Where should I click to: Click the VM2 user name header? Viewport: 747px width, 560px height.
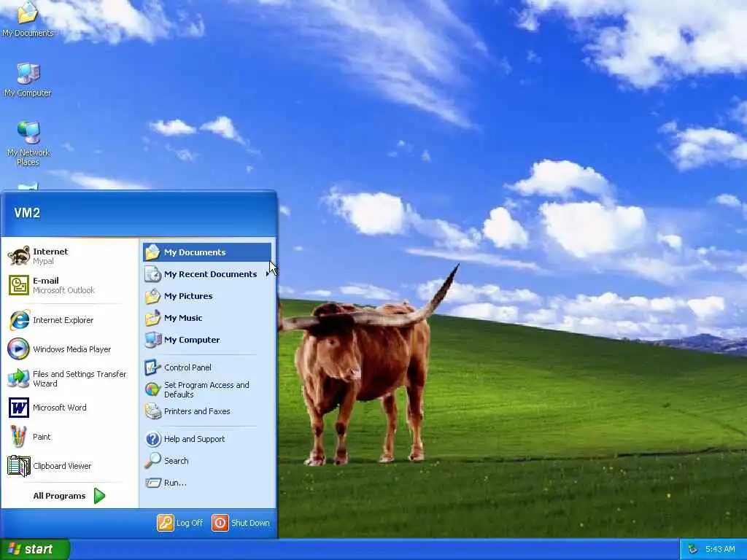tap(27, 213)
